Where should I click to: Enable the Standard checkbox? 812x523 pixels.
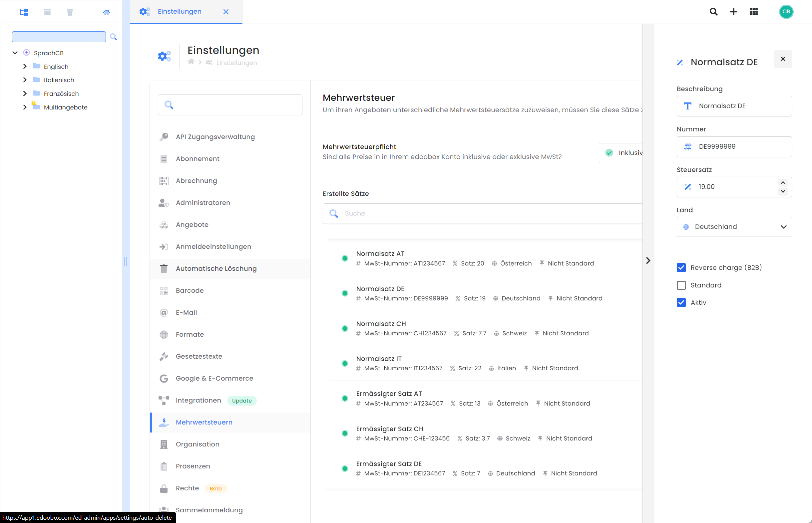[681, 285]
